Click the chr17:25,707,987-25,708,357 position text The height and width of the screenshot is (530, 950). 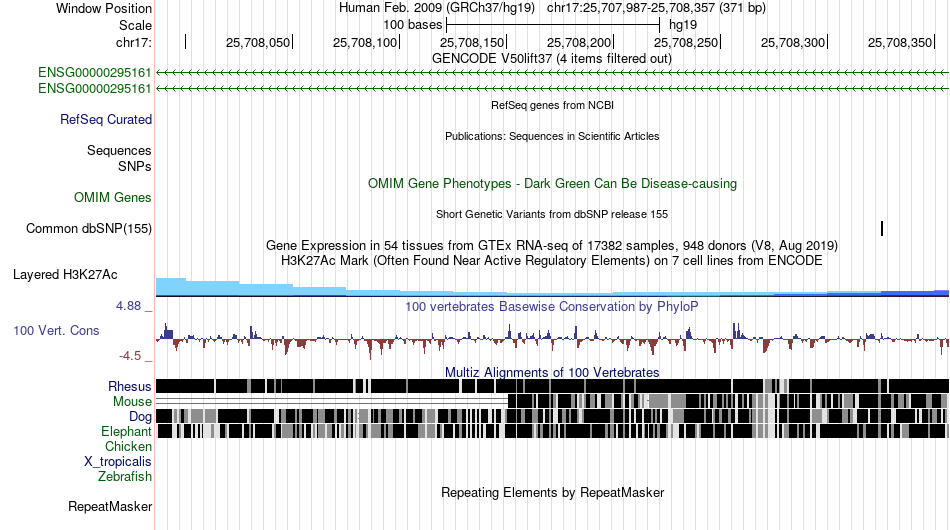(656, 8)
